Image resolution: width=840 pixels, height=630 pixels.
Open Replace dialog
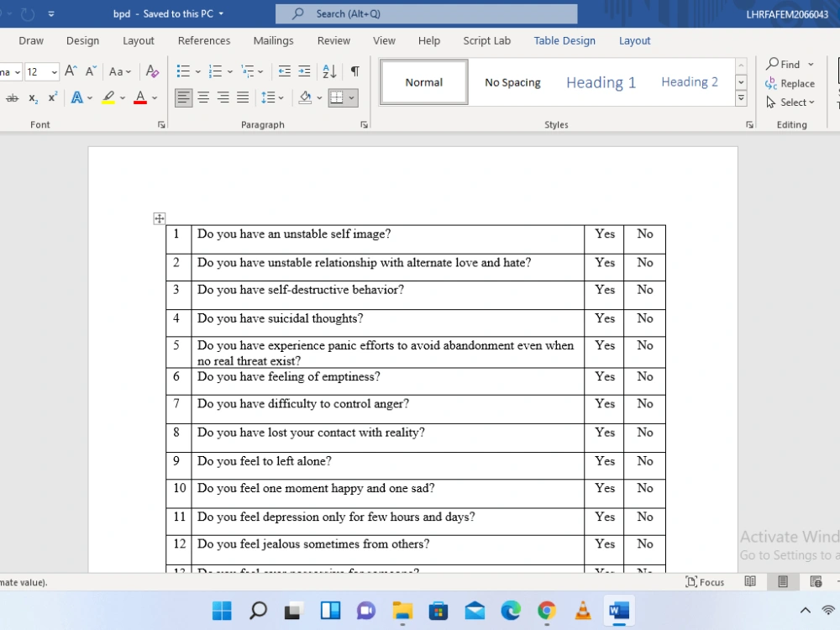point(790,83)
